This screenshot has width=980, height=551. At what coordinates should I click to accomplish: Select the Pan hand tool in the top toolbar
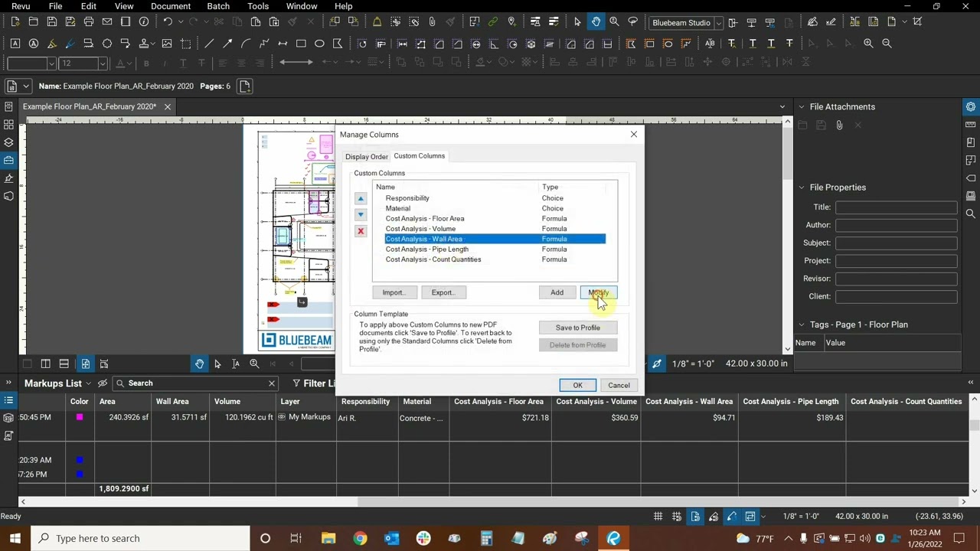pos(596,22)
